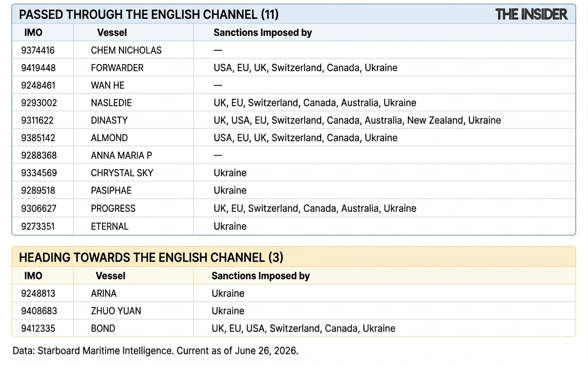The height and width of the screenshot is (367, 588).
Task: Click the PASIPHAE vessel row
Action: [294, 191]
